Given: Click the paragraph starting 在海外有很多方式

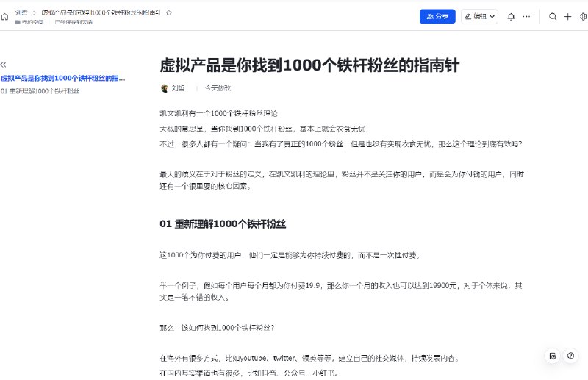Looking at the screenshot, I should [x=309, y=358].
